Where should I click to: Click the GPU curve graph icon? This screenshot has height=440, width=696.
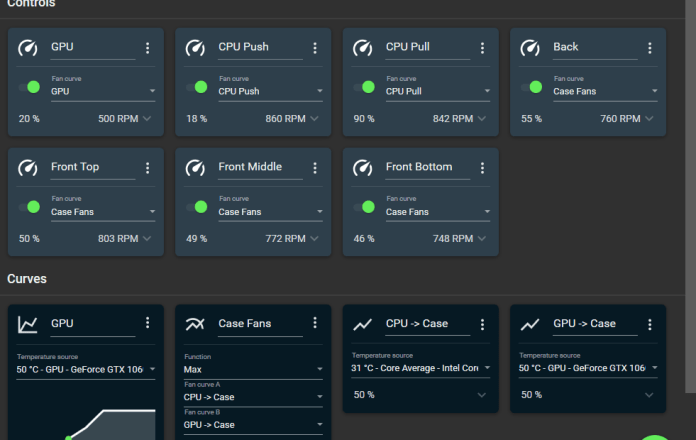point(28,324)
